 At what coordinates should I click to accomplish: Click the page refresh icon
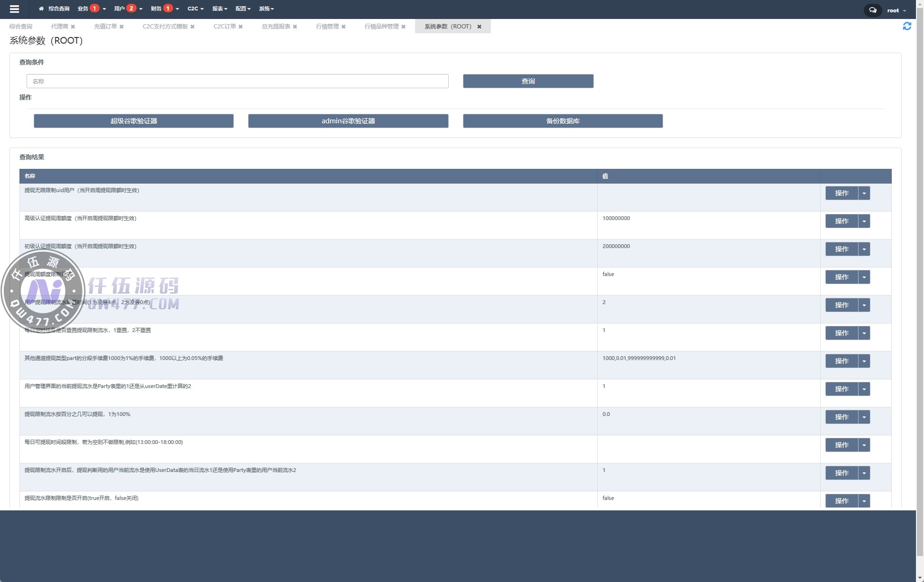(906, 27)
